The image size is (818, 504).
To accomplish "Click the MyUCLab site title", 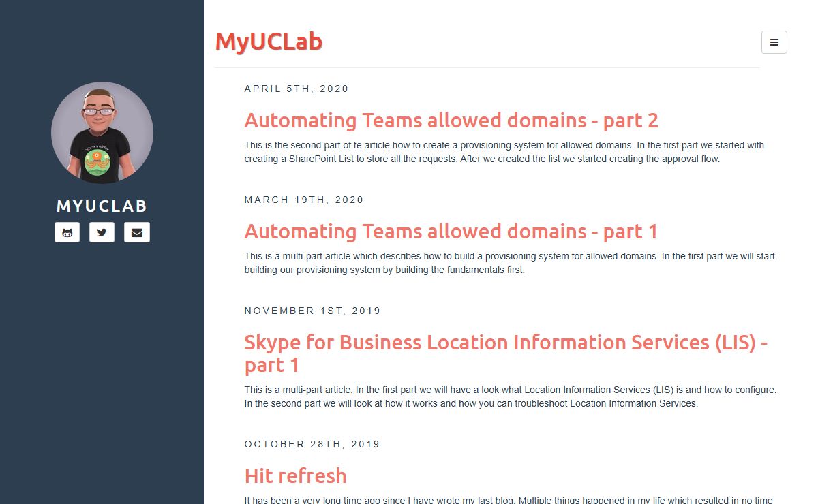I will click(269, 42).
